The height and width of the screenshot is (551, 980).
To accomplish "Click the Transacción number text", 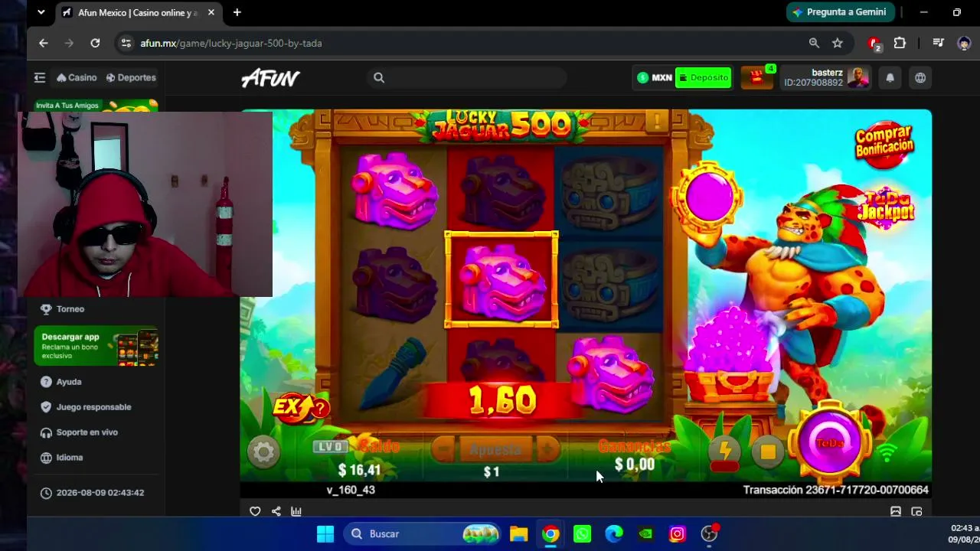I will pos(835,490).
